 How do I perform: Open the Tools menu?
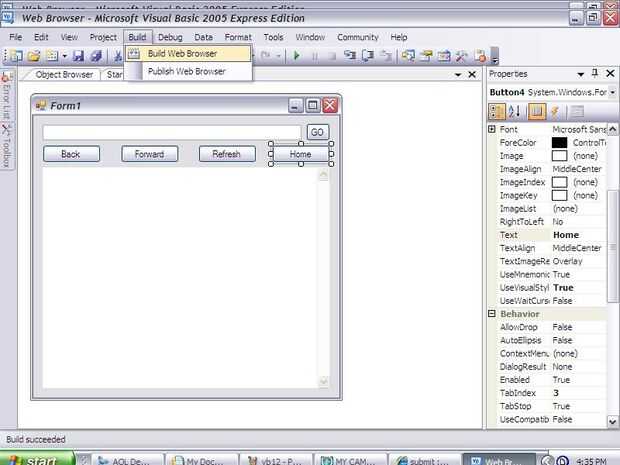point(273,37)
